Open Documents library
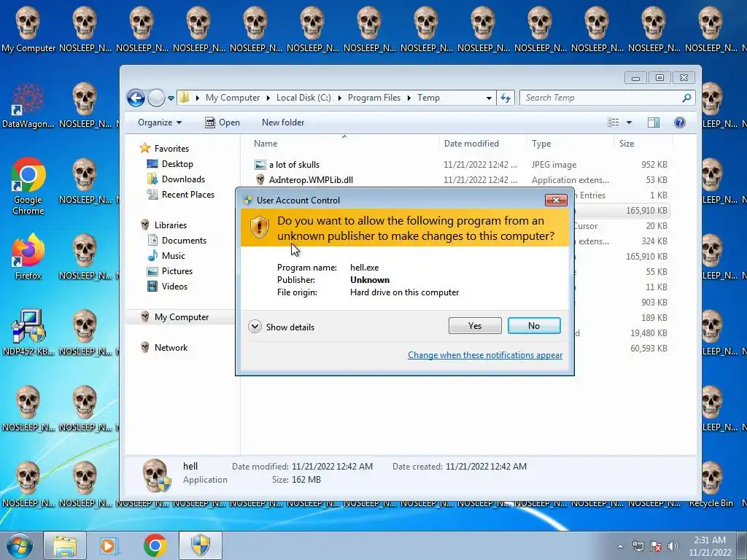Screen dimensions: 747x560 (177, 241)
